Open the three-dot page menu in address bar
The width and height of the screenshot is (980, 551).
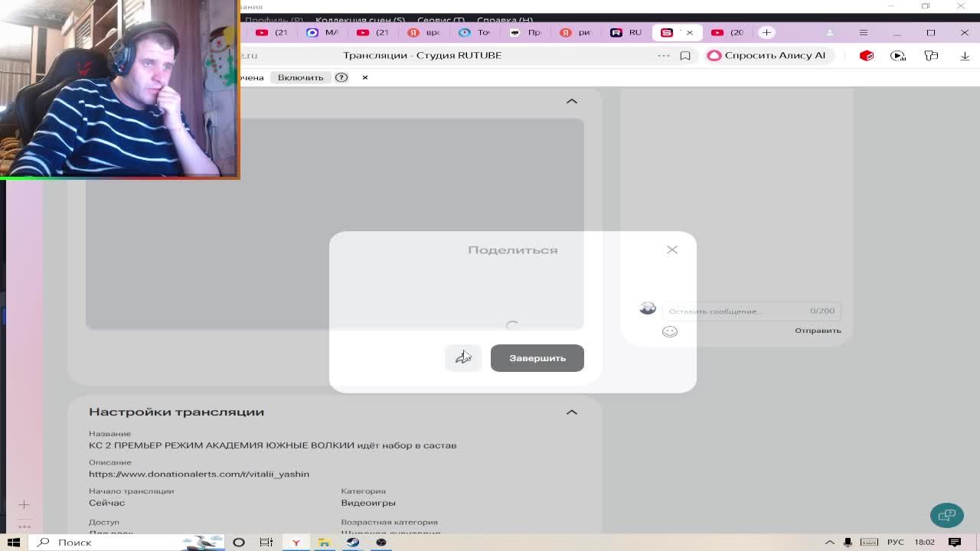[664, 55]
